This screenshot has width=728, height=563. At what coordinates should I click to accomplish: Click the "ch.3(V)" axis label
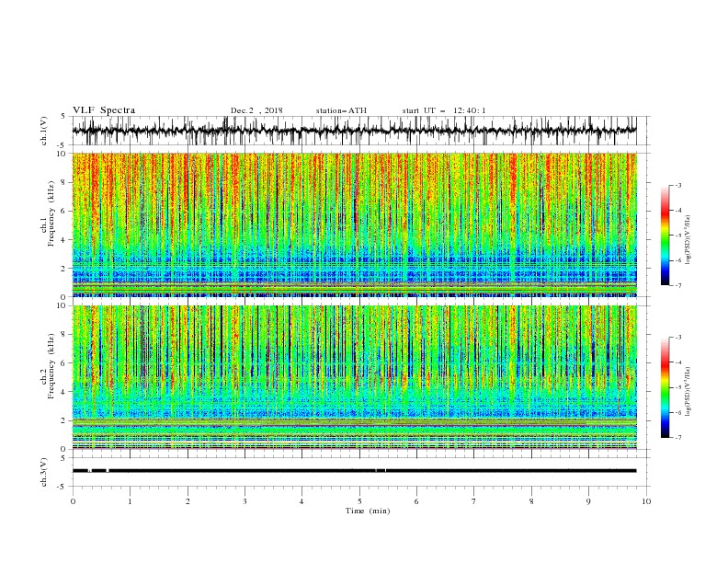(x=44, y=472)
